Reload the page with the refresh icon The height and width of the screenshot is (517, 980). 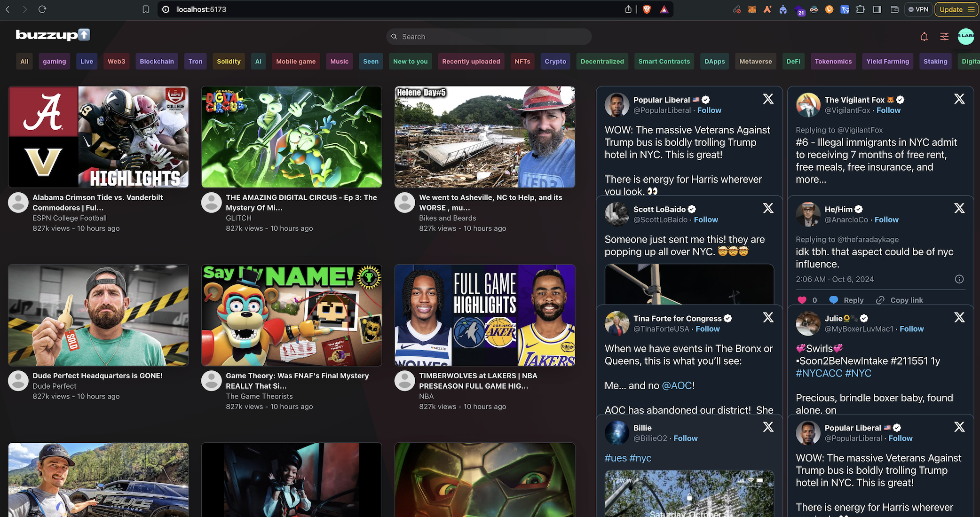(42, 9)
